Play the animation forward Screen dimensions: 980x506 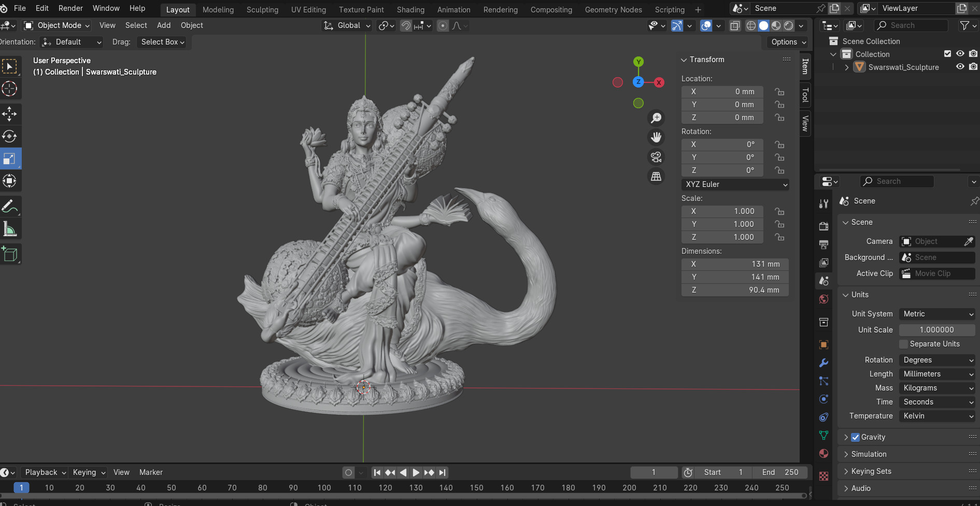416,472
